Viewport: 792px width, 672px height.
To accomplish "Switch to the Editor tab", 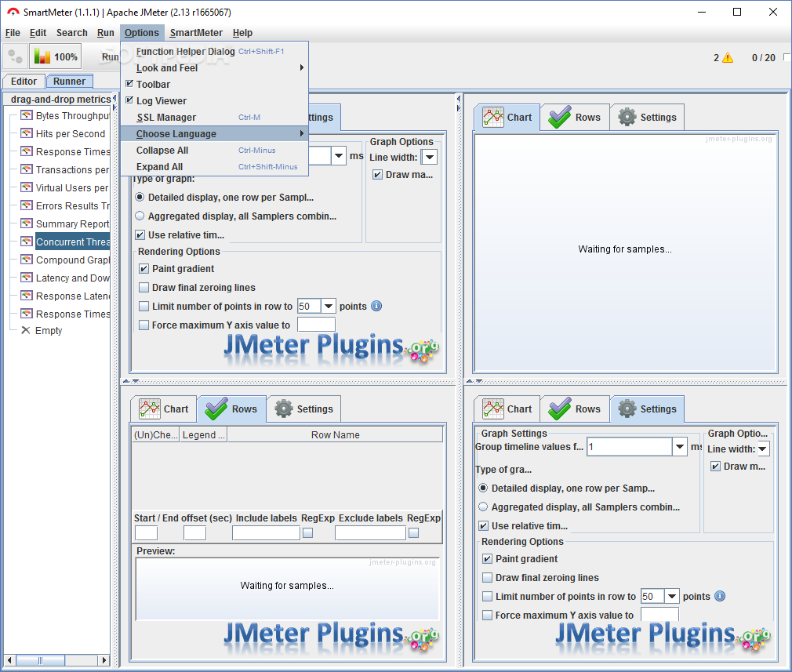I will [x=24, y=82].
